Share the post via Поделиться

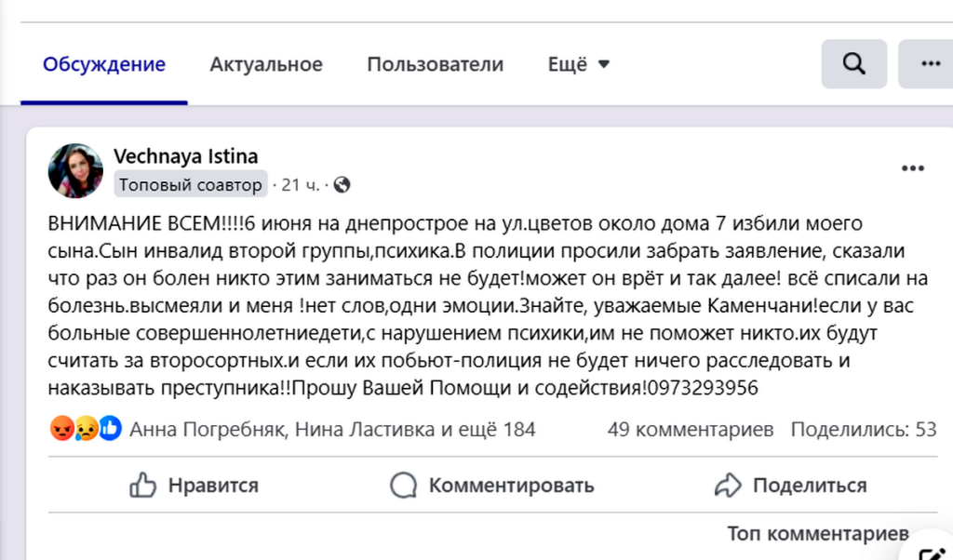(x=790, y=486)
